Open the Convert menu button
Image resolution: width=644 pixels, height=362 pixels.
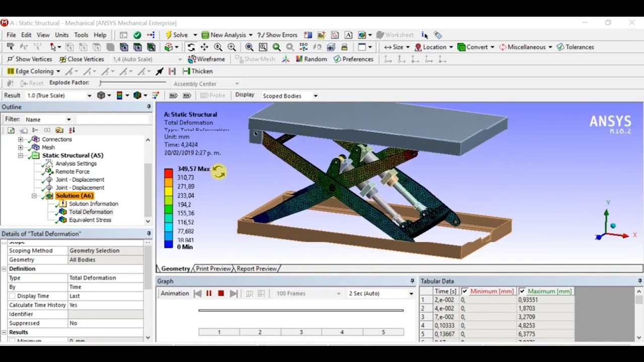tap(475, 47)
